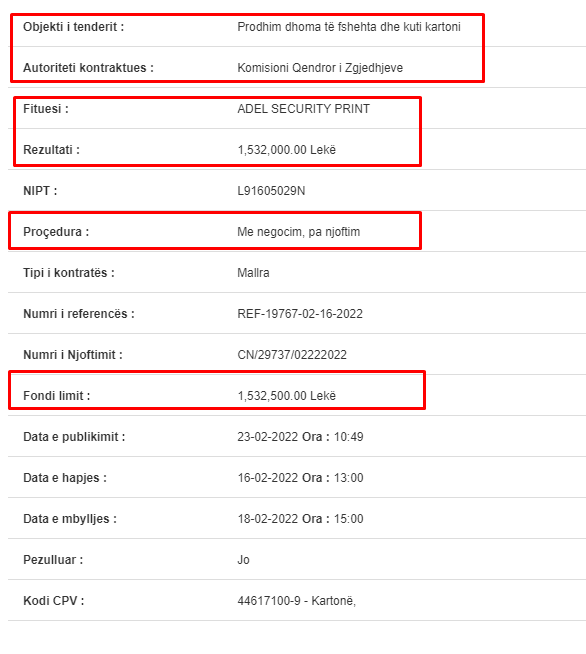This screenshot has height=654, width=586.
Task: Click the 'Autoriteti kontraktues' label
Action: point(88,68)
